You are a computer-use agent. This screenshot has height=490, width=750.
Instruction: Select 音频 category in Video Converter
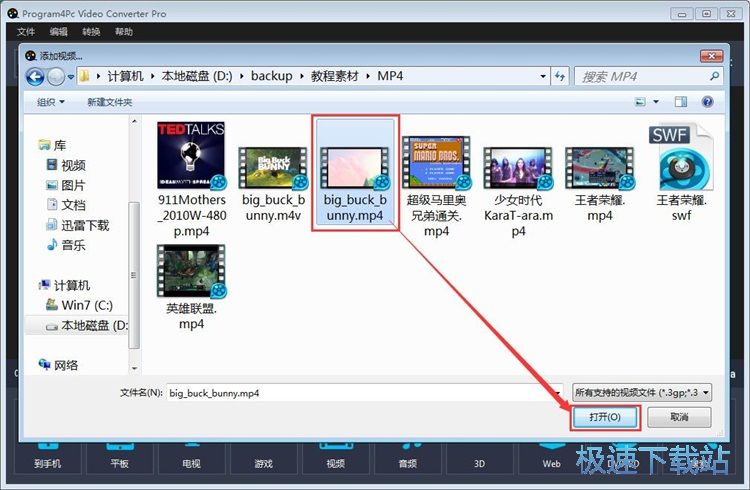[408, 458]
